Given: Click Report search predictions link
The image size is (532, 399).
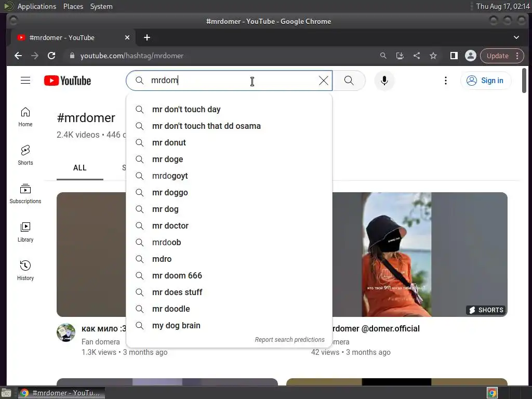Looking at the screenshot, I should click(289, 340).
